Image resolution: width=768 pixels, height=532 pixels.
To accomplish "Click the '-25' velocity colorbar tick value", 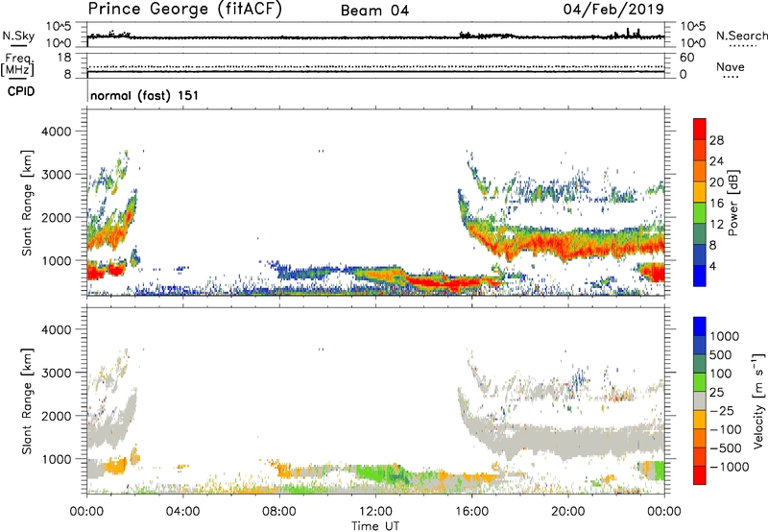I will [x=722, y=410].
